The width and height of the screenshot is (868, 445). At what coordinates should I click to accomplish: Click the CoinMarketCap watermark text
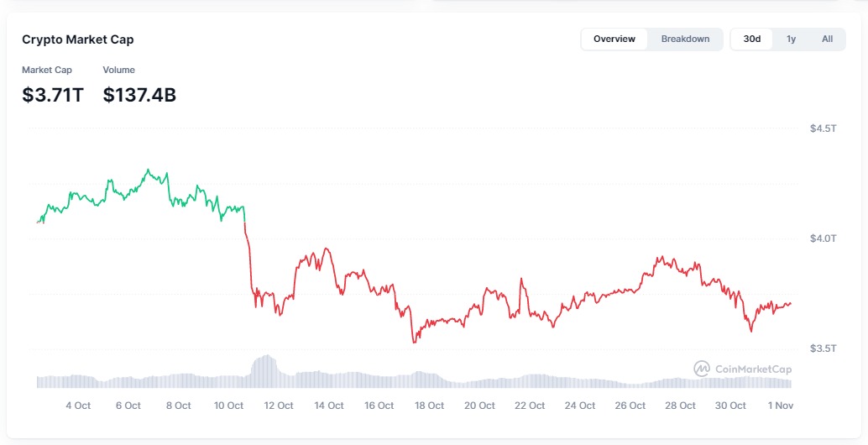[753, 369]
